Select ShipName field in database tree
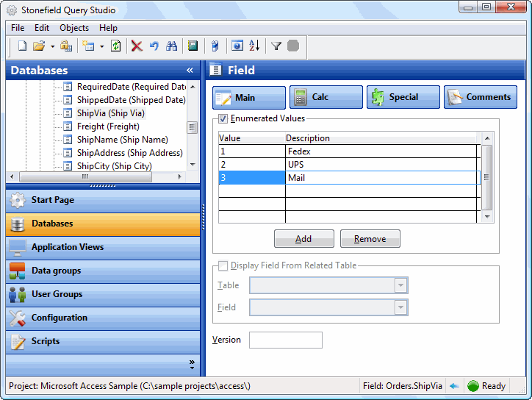This screenshot has width=532, height=400. (x=122, y=140)
